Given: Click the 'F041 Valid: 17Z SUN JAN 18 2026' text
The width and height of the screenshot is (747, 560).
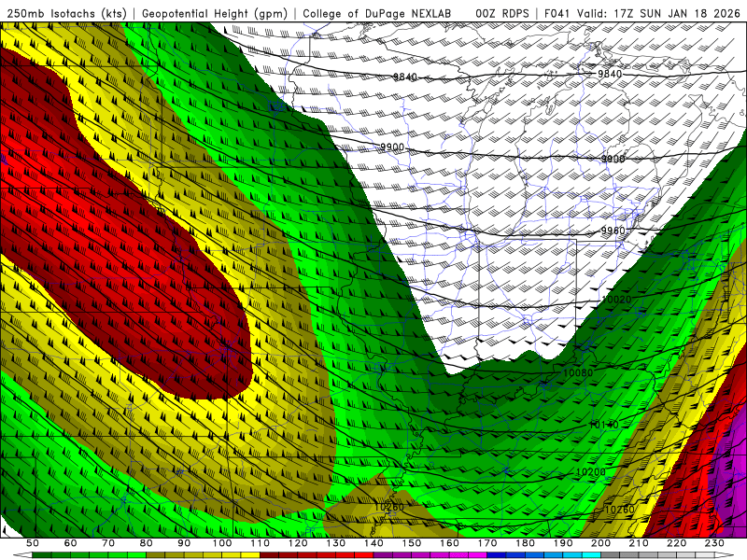Looking at the screenshot, I should [x=644, y=13].
